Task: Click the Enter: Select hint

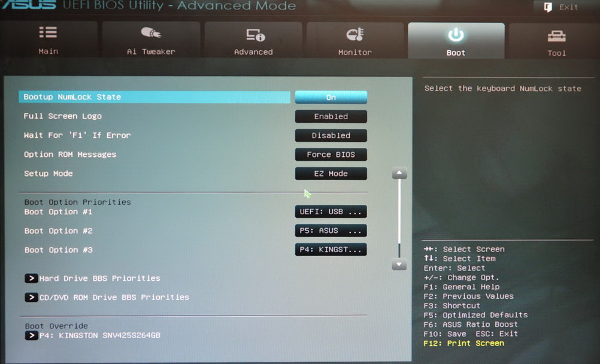Action: point(454,268)
